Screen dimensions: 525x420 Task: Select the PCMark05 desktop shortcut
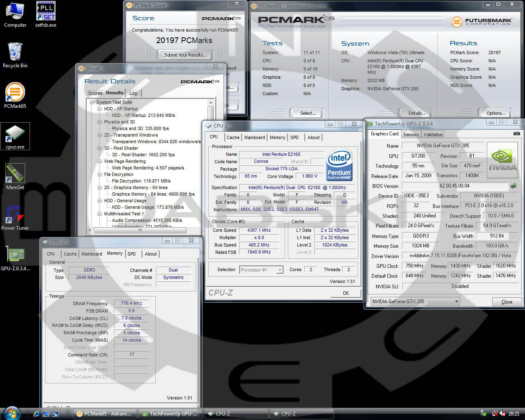[15, 95]
